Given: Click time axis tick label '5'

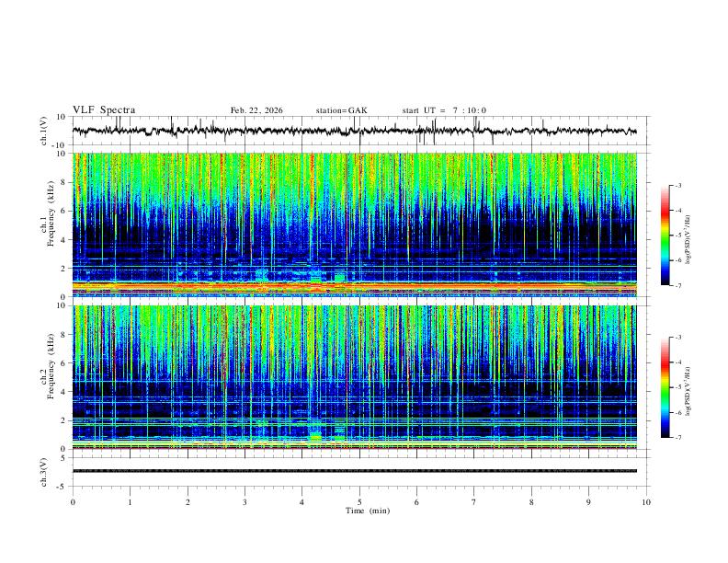Looking at the screenshot, I should pyautogui.click(x=359, y=502).
